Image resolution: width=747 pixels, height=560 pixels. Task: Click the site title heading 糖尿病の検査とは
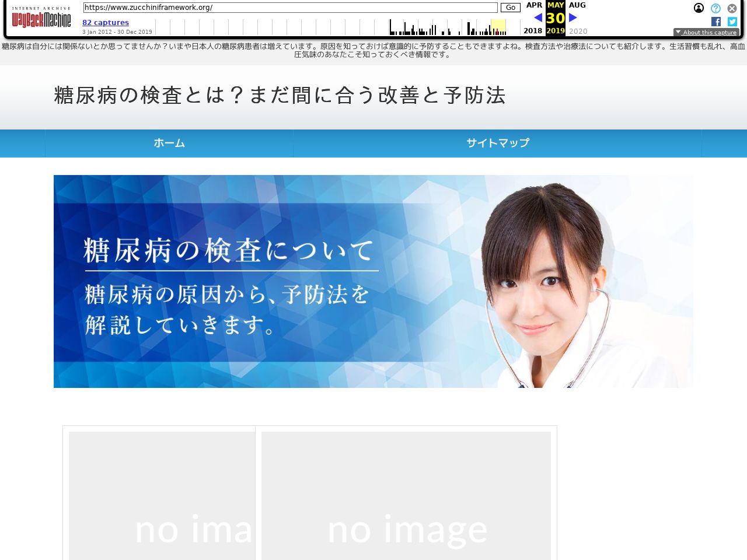point(280,95)
